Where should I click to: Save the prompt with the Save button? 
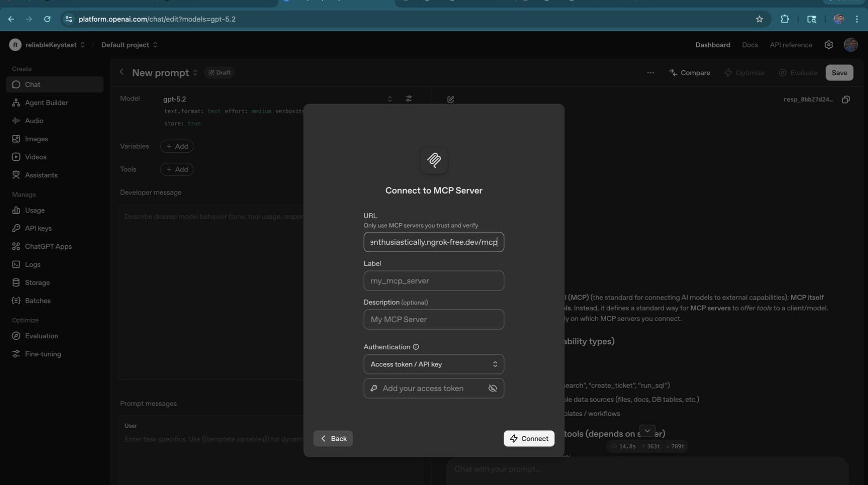coord(839,72)
